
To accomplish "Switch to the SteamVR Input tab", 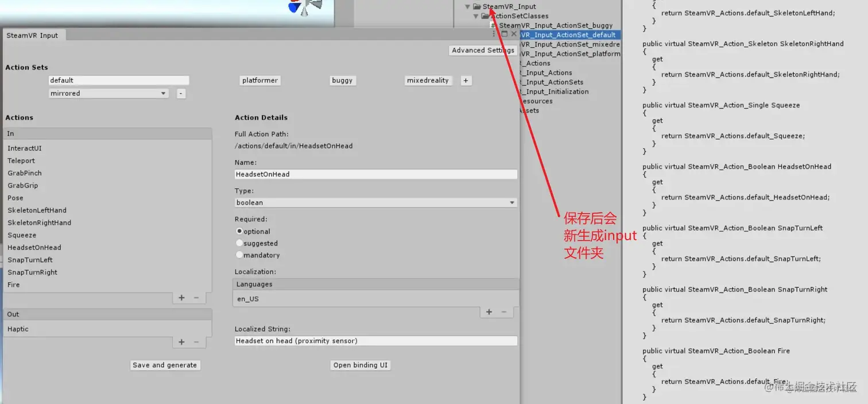I will [x=33, y=35].
